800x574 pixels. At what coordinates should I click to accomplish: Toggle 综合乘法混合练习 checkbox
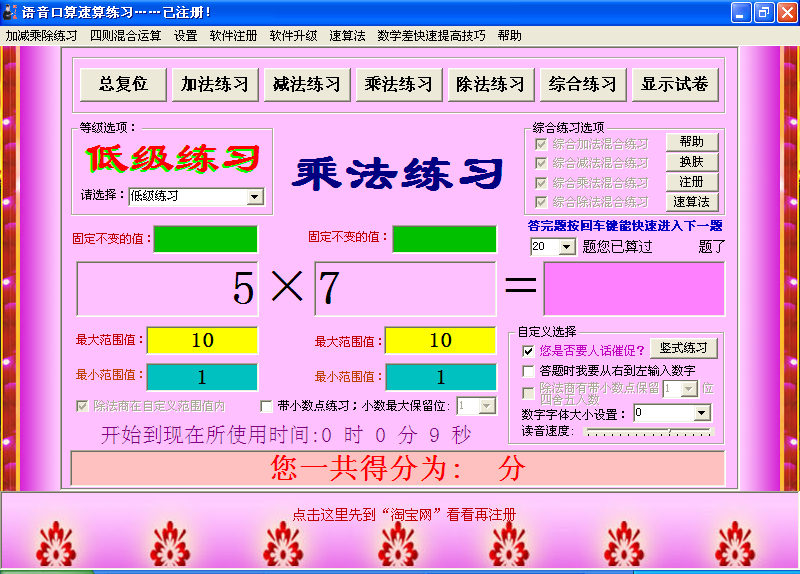coord(541,183)
